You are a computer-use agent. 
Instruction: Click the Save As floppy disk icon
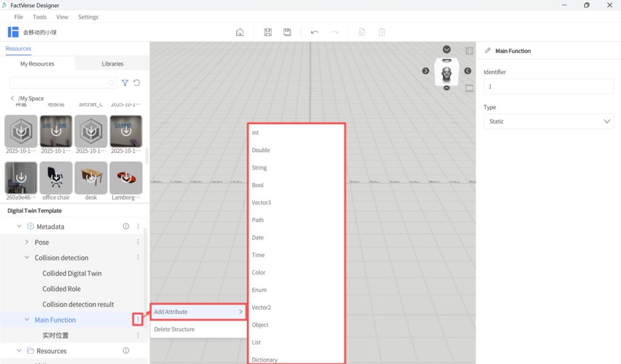(287, 32)
